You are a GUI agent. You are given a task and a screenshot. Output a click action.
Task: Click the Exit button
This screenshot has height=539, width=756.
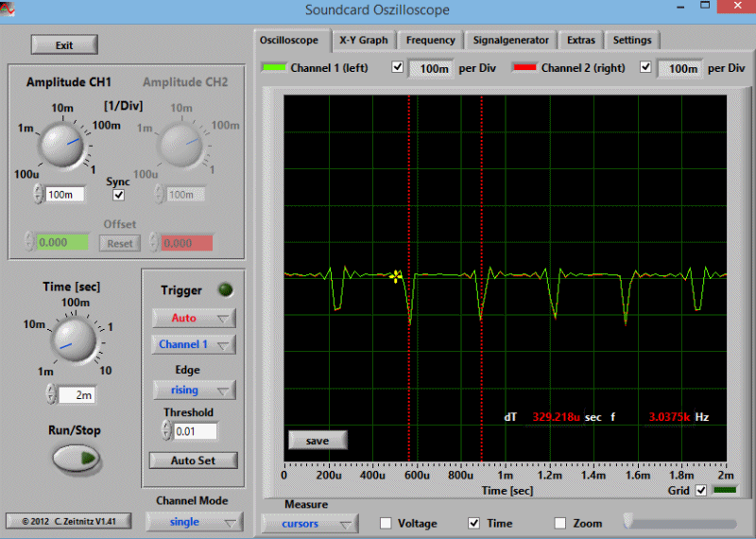pos(64,44)
